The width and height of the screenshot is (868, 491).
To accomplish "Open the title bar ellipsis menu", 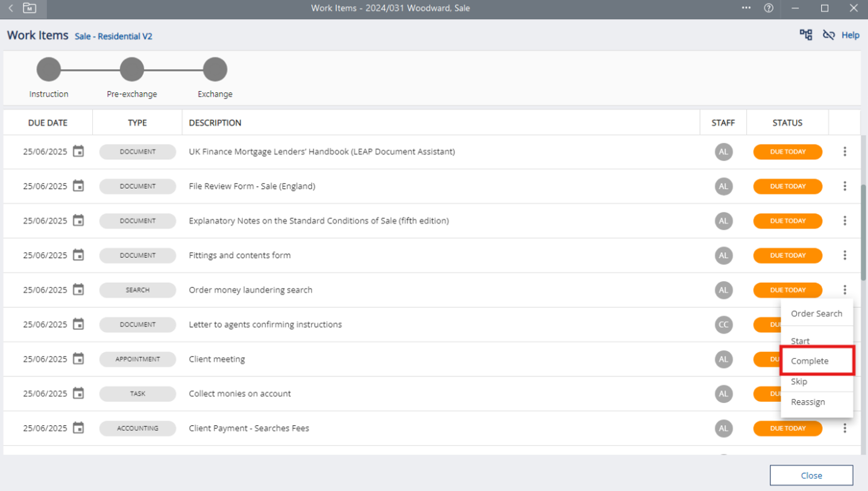I will point(746,8).
